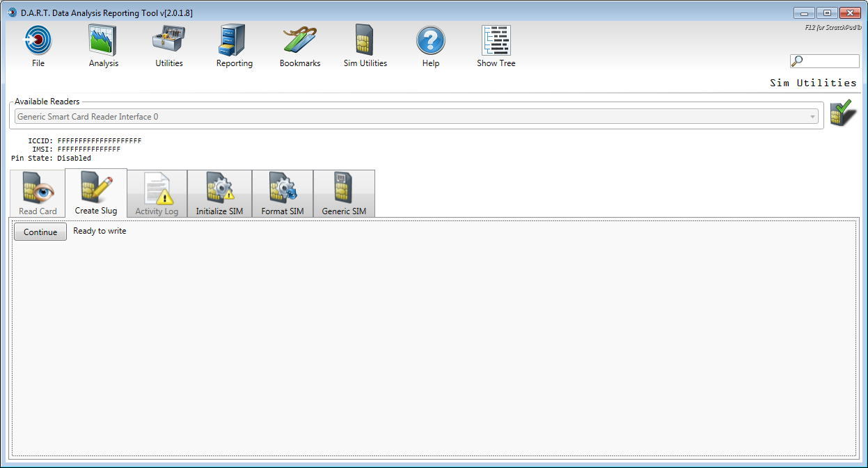Open the File toolbar icon

(x=38, y=40)
